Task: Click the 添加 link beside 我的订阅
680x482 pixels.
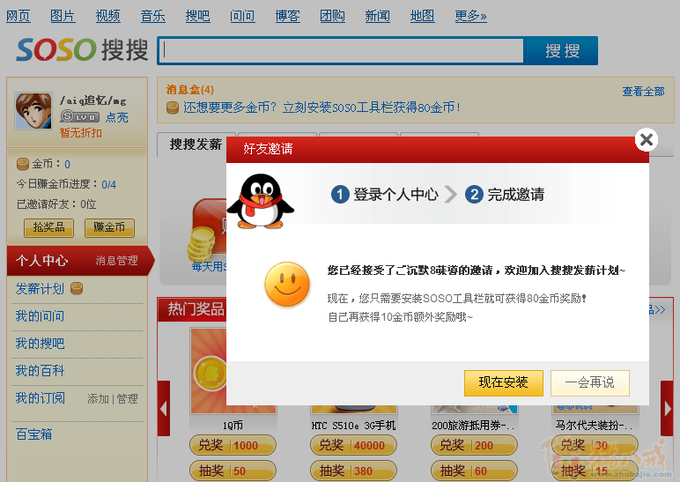Action: pyautogui.click(x=98, y=399)
